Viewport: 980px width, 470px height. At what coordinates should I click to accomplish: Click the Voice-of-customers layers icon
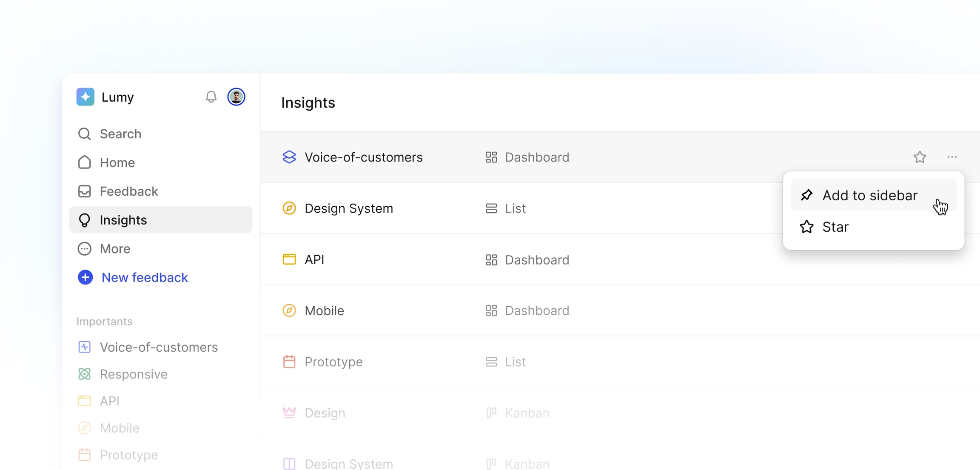289,157
